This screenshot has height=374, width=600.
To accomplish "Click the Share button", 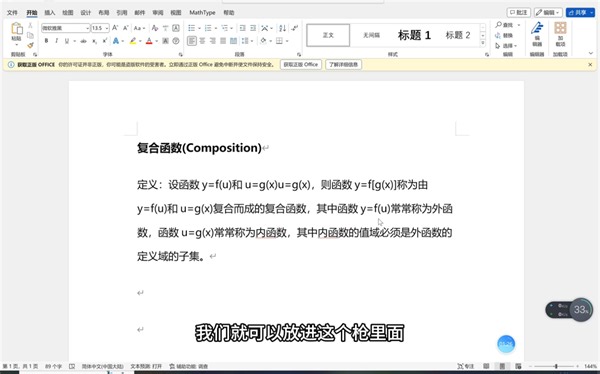I will [x=580, y=13].
